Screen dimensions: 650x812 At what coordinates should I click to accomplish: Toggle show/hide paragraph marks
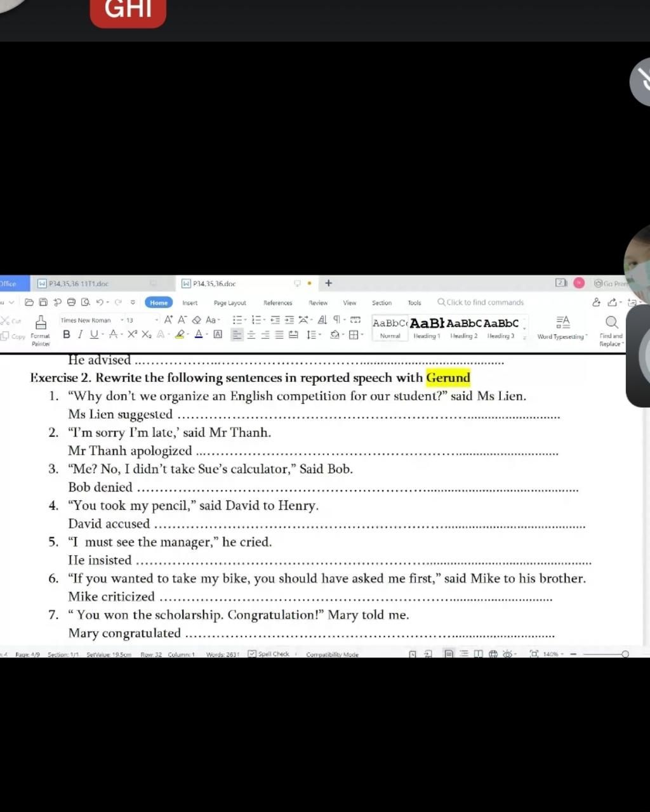tap(336, 320)
